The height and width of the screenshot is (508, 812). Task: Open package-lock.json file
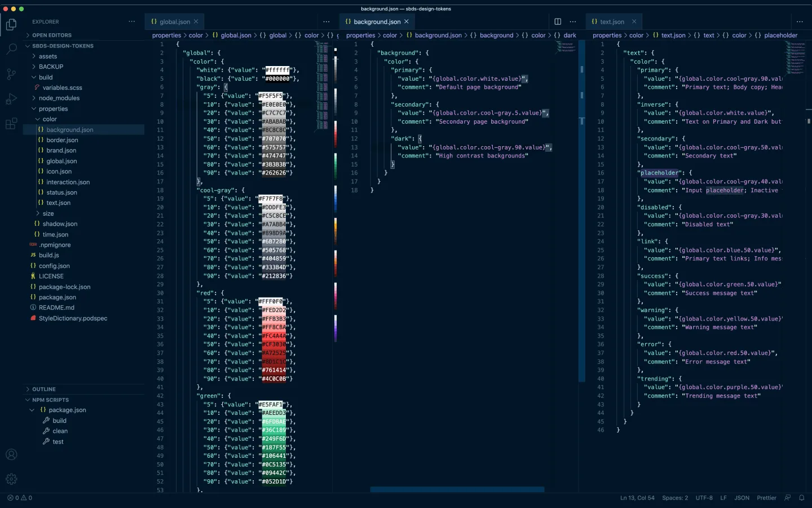click(64, 287)
